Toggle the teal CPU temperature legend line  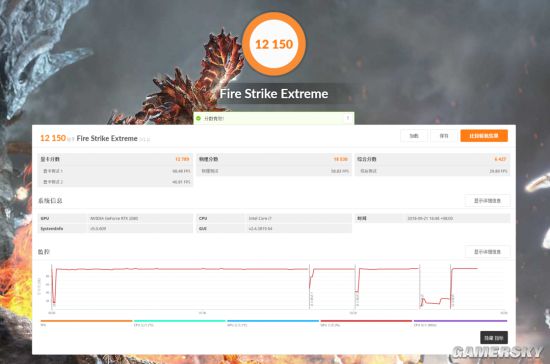tap(180, 321)
